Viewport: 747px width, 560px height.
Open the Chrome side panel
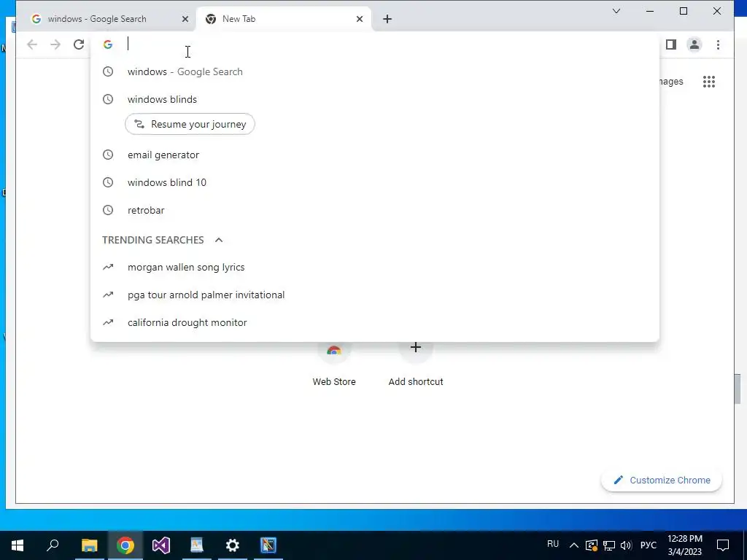click(x=671, y=44)
